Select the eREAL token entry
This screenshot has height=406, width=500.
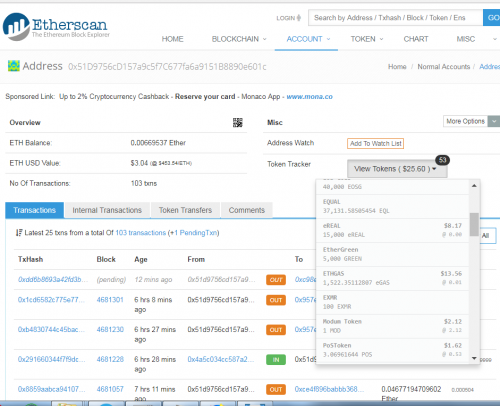point(392,231)
